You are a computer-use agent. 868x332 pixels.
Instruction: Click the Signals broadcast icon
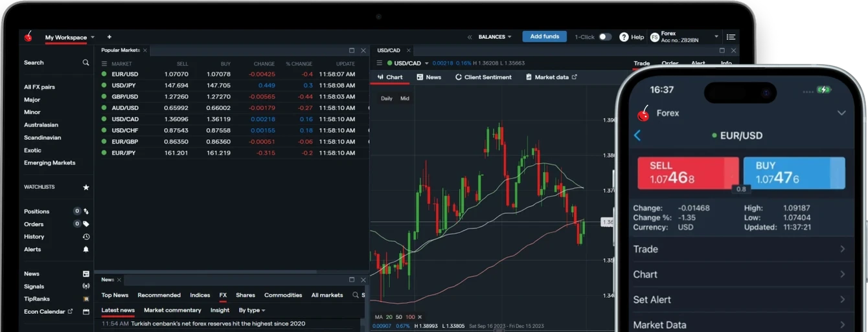pos(86,286)
